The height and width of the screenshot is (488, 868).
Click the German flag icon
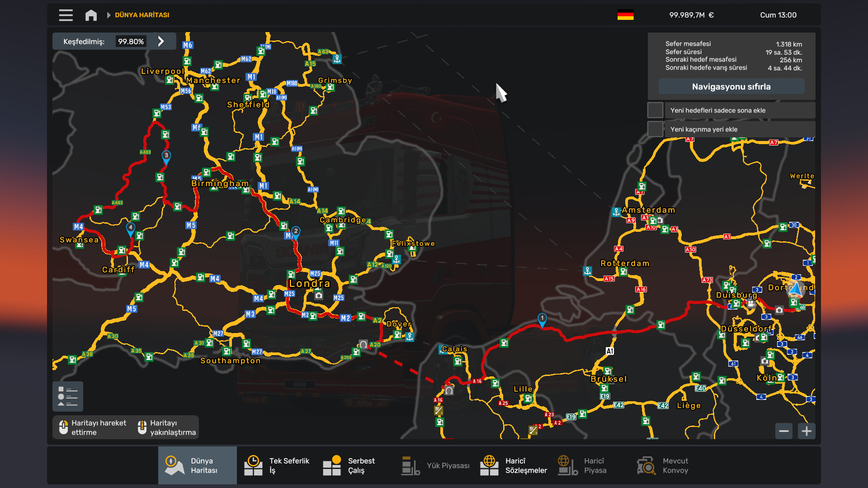pyautogui.click(x=625, y=15)
